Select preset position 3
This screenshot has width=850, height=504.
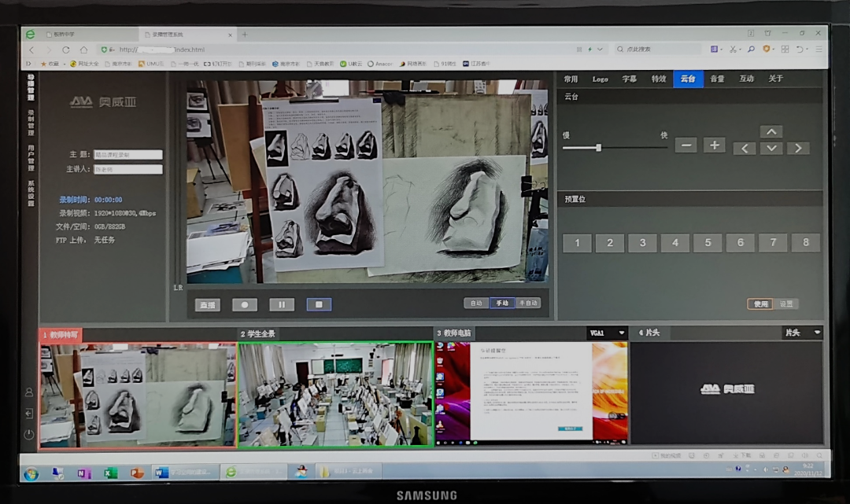click(642, 242)
